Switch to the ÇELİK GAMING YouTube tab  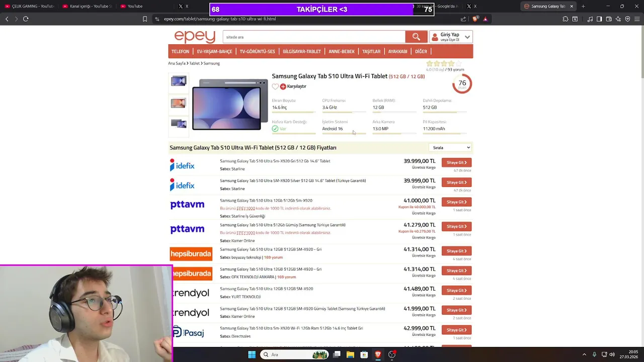29,6
